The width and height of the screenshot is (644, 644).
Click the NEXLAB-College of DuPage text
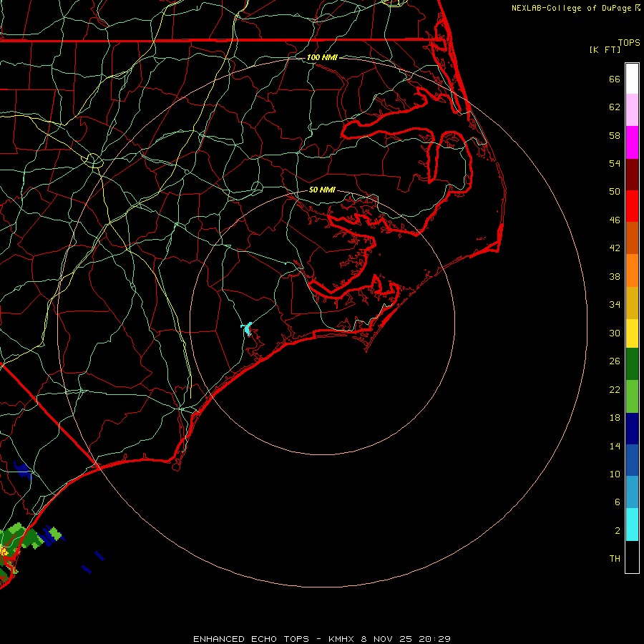[571, 8]
